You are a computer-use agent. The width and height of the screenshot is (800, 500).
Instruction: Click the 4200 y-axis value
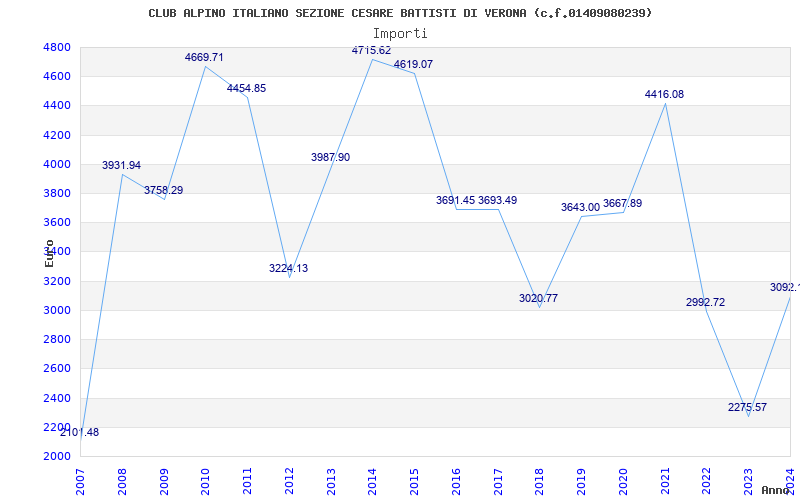tap(57, 135)
